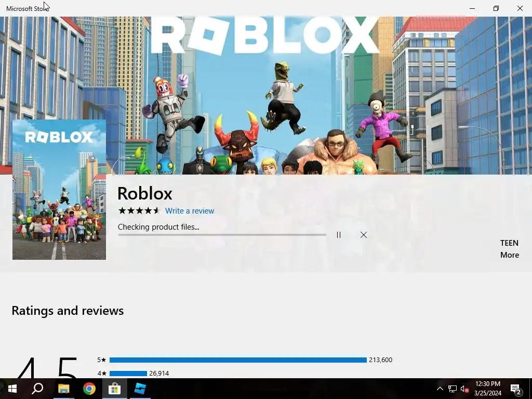This screenshot has height=399, width=532.
Task: Close the Microsoft Store window
Action: [520, 8]
